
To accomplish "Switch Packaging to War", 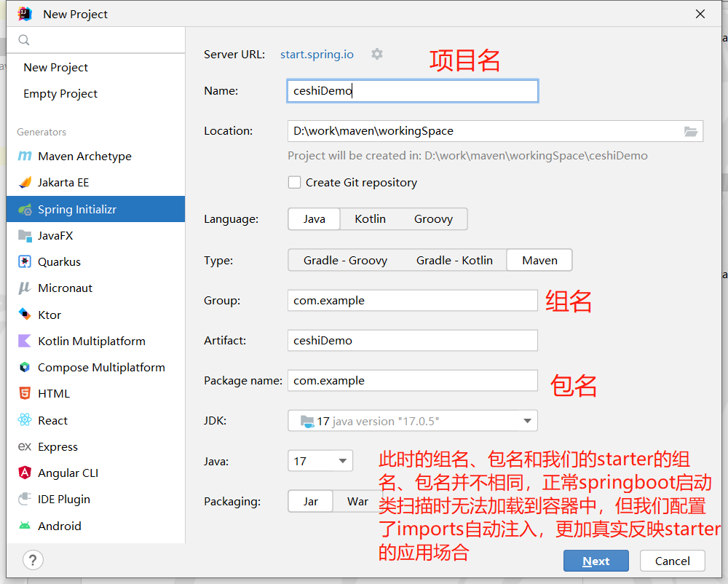I will tap(357, 502).
